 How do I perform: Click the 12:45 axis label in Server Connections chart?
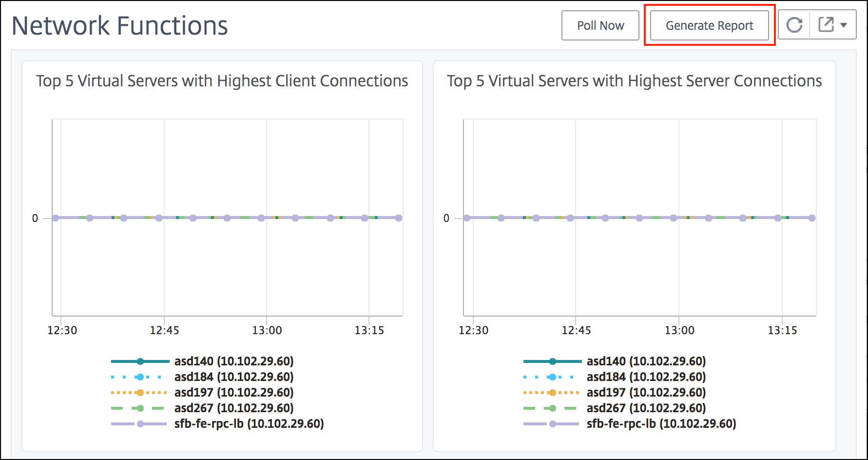576,331
